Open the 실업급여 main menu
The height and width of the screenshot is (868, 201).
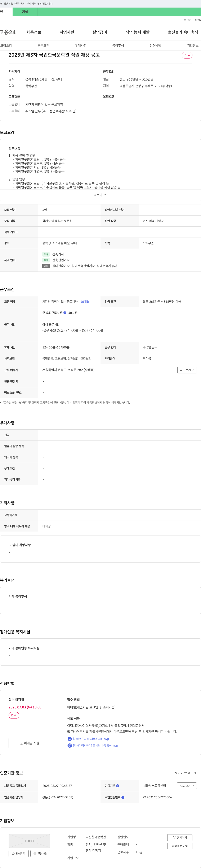coord(100,32)
